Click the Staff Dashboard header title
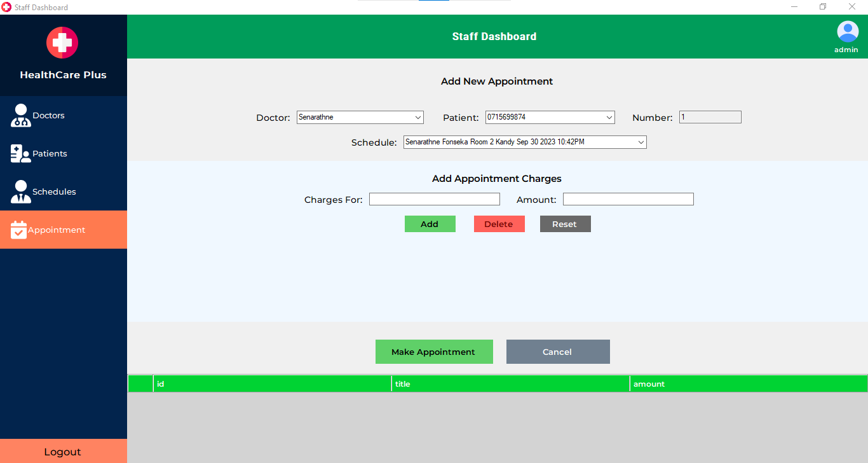 click(x=494, y=36)
